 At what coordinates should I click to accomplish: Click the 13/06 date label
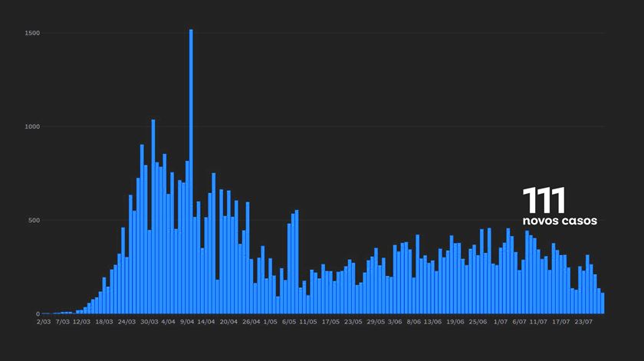432,322
